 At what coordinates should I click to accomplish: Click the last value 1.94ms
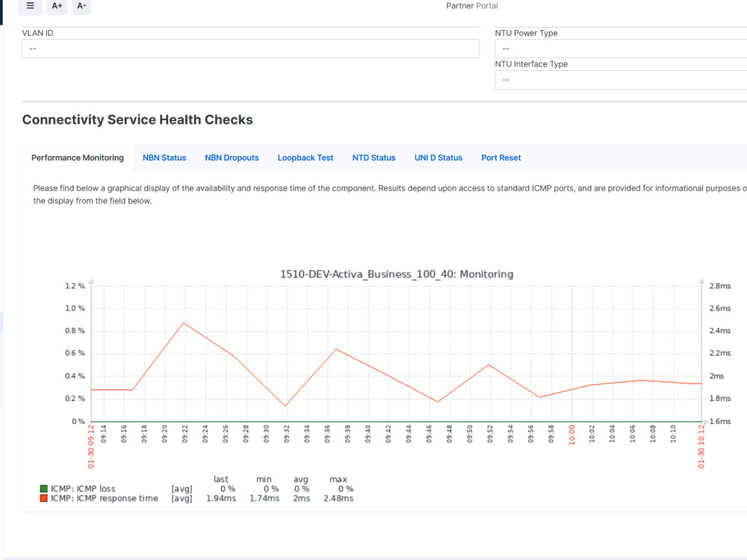[x=221, y=498]
